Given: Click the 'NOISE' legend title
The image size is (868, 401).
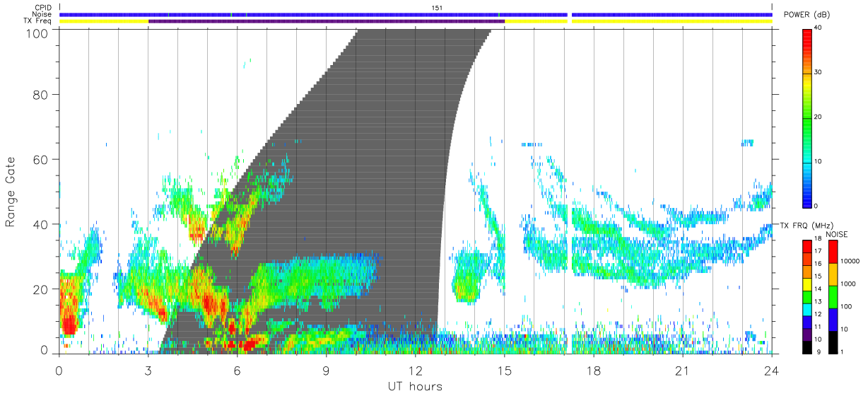Looking at the screenshot, I should (839, 234).
